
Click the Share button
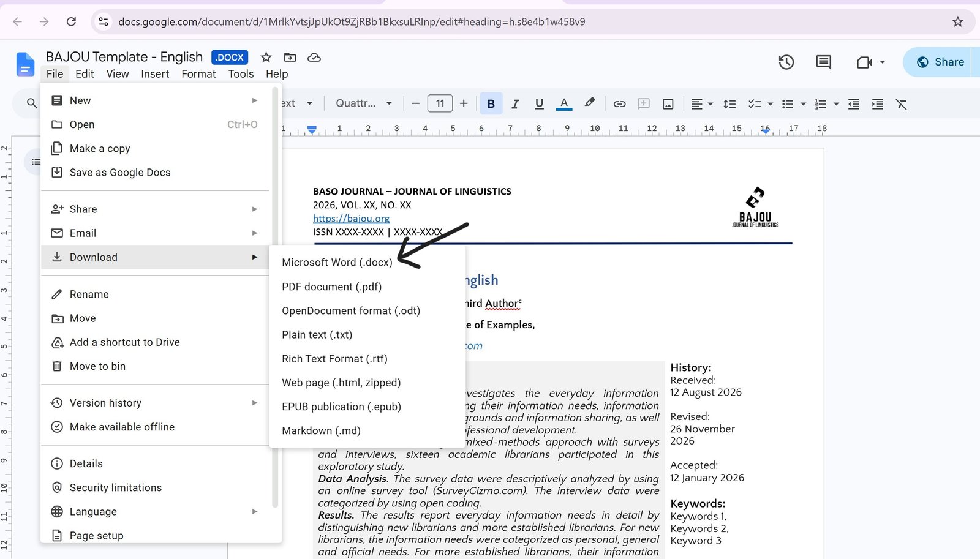click(940, 62)
